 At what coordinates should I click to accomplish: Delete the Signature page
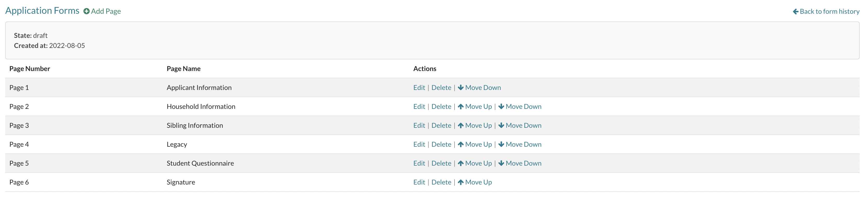pyautogui.click(x=442, y=182)
